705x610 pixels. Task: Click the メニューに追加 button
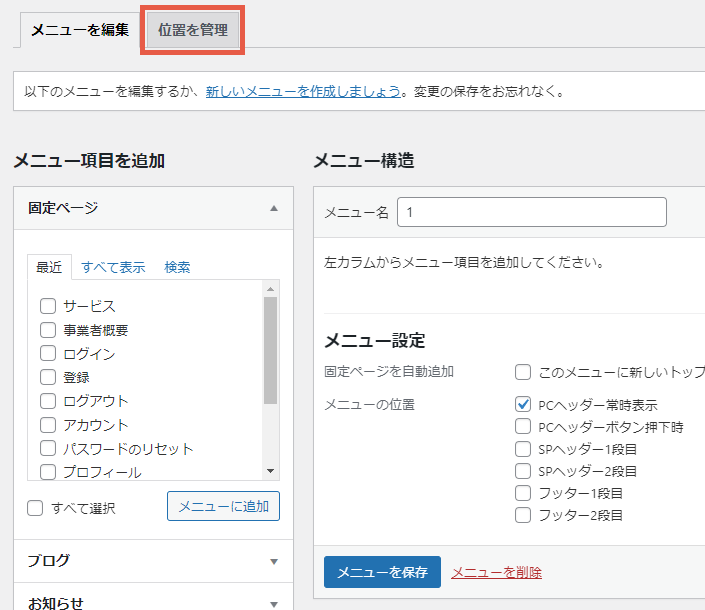tap(223, 506)
